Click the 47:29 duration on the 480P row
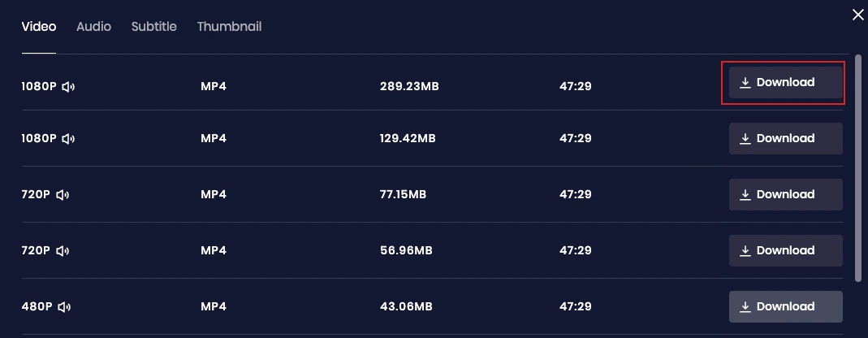This screenshot has width=868, height=338. point(575,307)
